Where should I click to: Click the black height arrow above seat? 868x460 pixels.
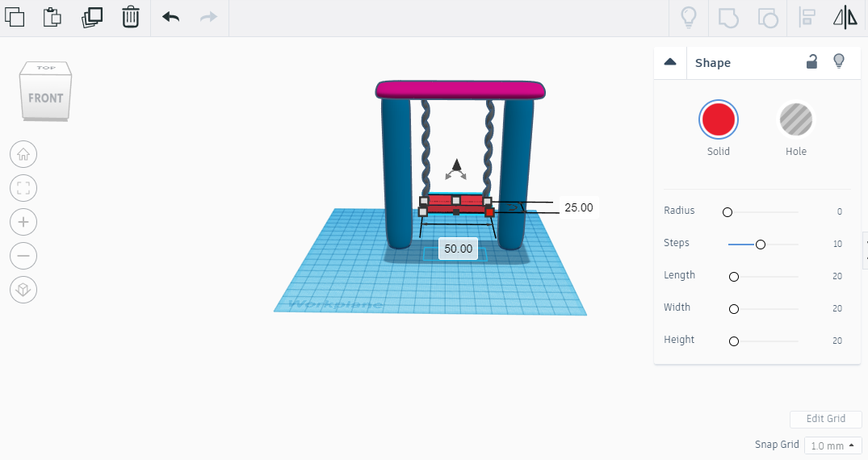[x=456, y=165]
